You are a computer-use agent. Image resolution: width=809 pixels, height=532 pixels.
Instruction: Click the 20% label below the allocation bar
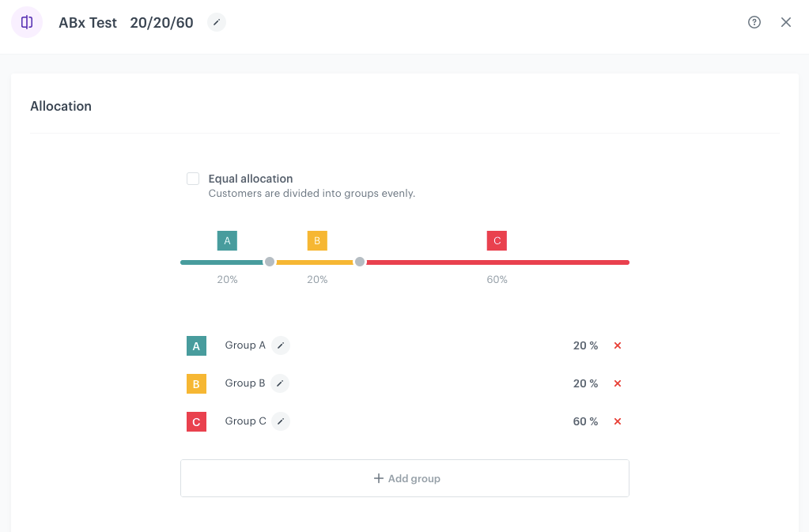[x=227, y=279]
